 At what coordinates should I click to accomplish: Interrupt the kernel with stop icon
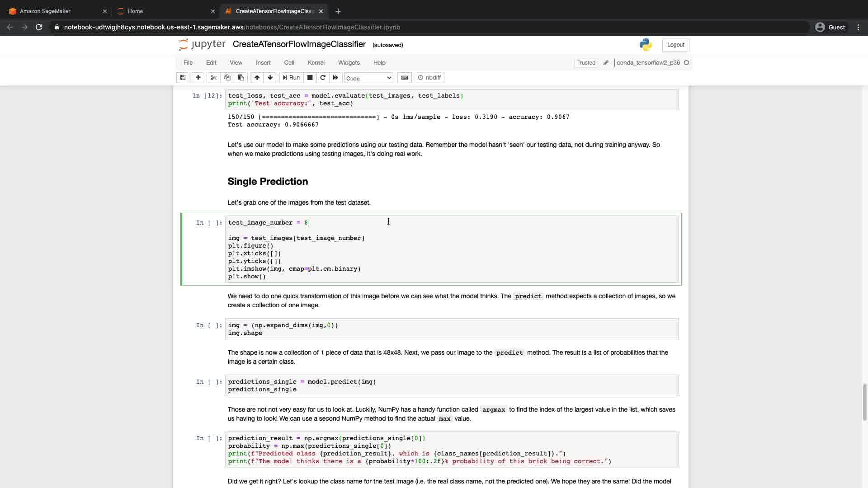[x=310, y=78]
